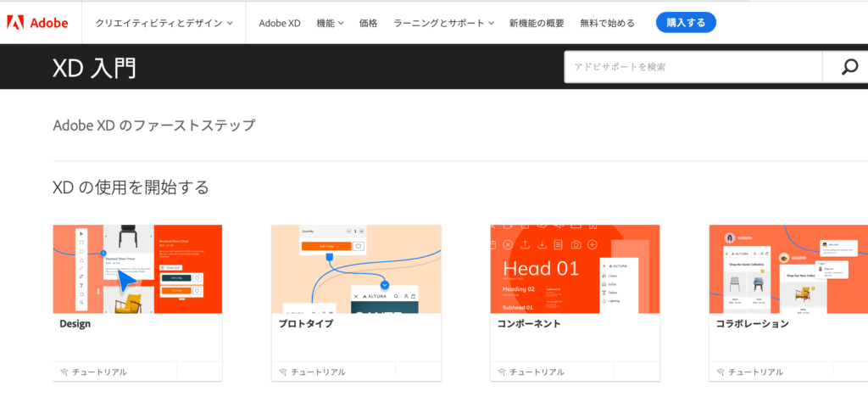This screenshot has width=868, height=419.
Task: Click the Adobe logo icon
Action: coord(15,23)
